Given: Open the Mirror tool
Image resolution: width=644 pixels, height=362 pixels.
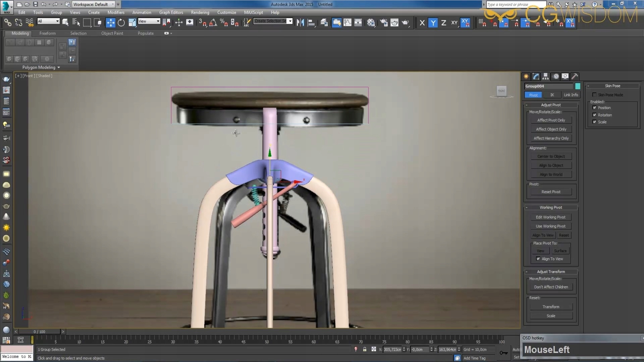Looking at the screenshot, I should tap(300, 22).
